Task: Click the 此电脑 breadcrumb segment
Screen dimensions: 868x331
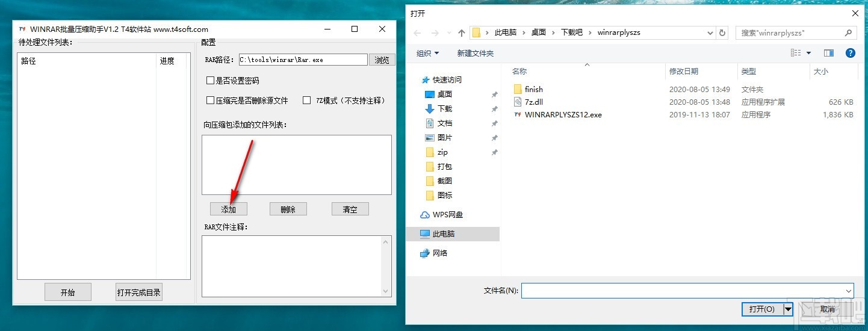Action: tap(506, 32)
